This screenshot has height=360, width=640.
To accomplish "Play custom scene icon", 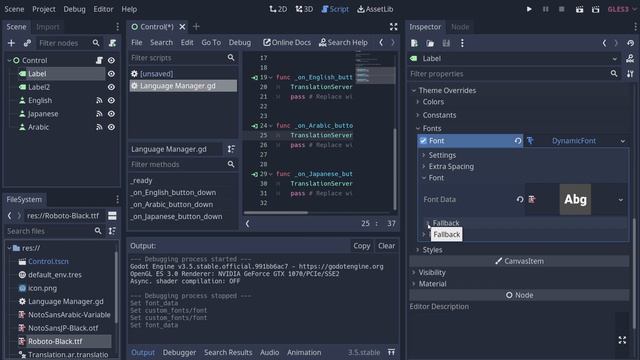I will pyautogui.click(x=596, y=9).
